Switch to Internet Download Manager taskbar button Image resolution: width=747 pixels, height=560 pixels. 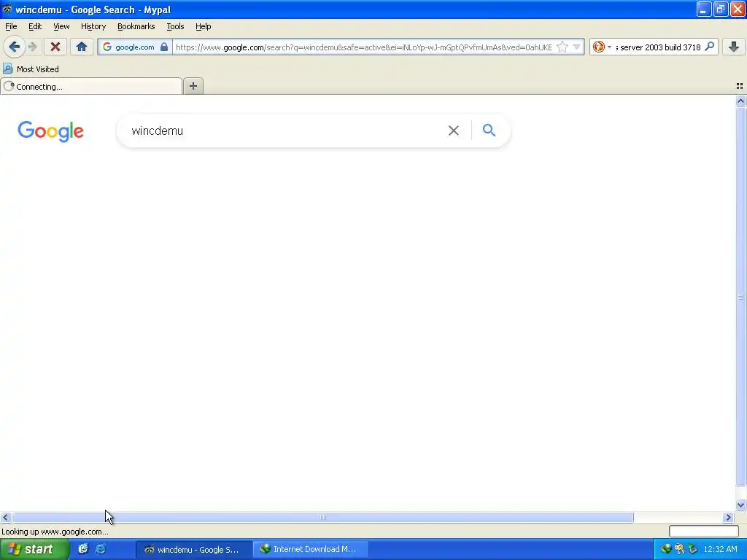[311, 549]
